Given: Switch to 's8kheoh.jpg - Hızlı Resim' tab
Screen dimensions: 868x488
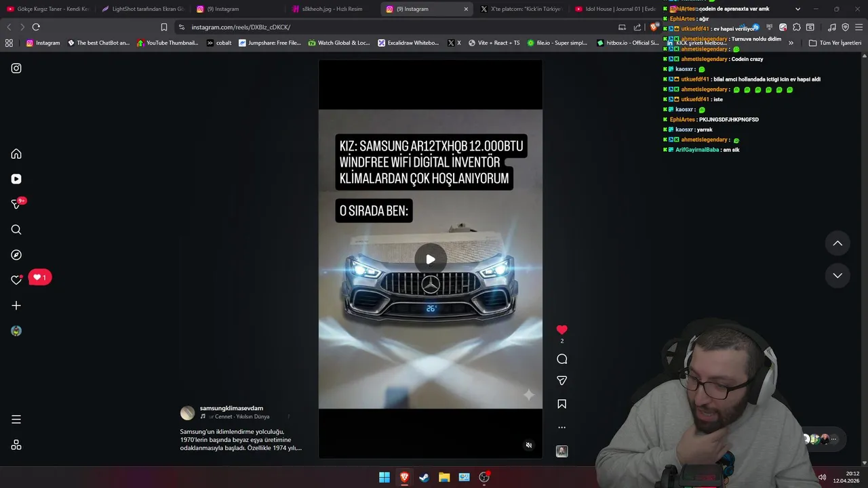Looking at the screenshot, I should (332, 9).
